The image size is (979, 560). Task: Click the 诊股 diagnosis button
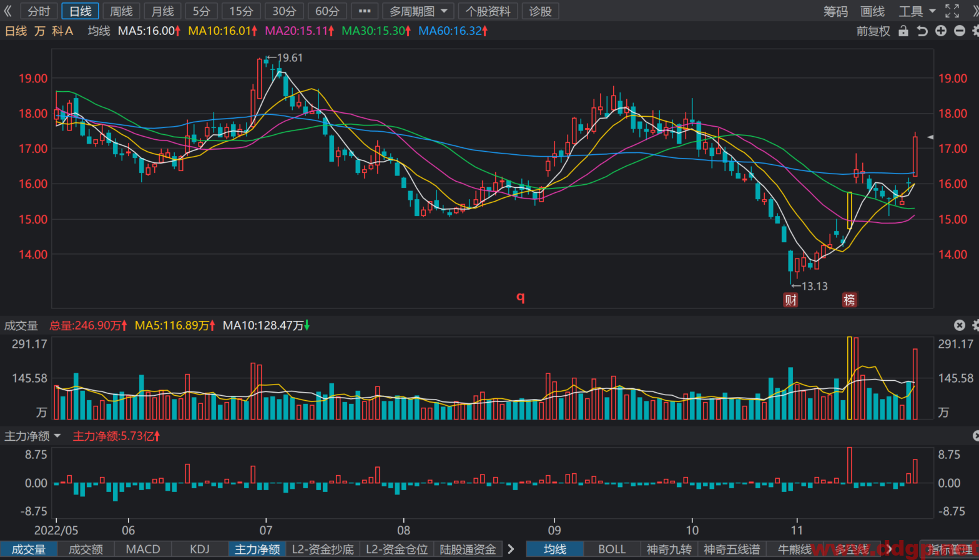tap(540, 11)
